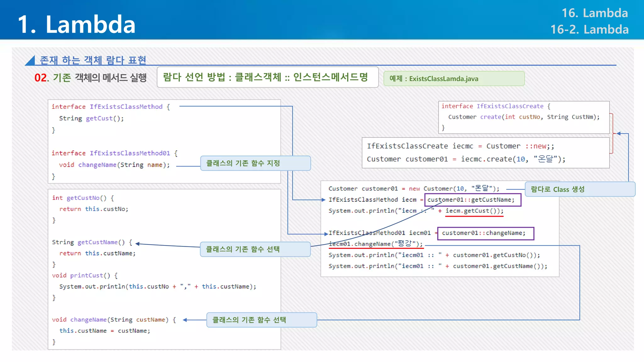
Task: Click the box '람다 선언 방법 : 클래스객체 :: 인스턴스메서드명'
Action: (268, 77)
